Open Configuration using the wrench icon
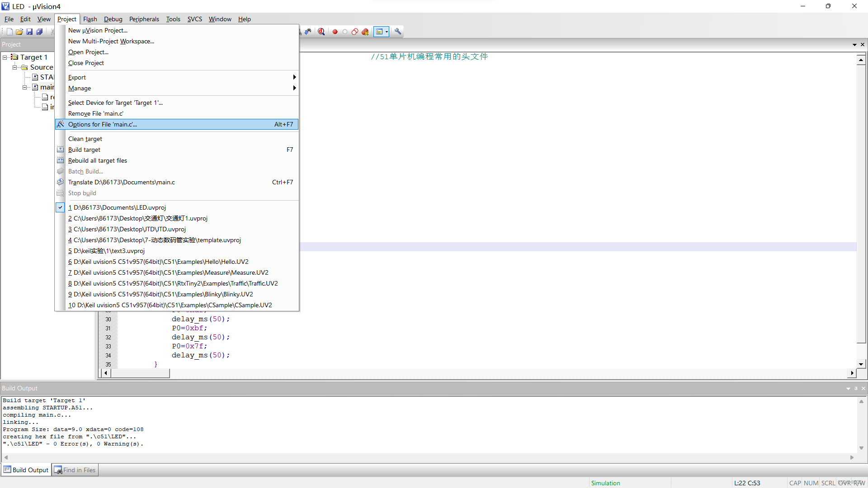868x488 pixels. point(398,32)
